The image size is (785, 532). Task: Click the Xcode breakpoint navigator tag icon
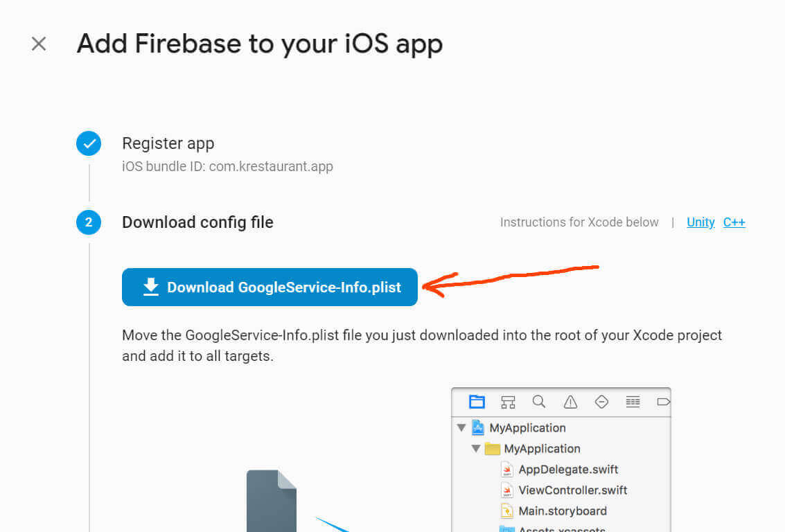[x=663, y=402]
